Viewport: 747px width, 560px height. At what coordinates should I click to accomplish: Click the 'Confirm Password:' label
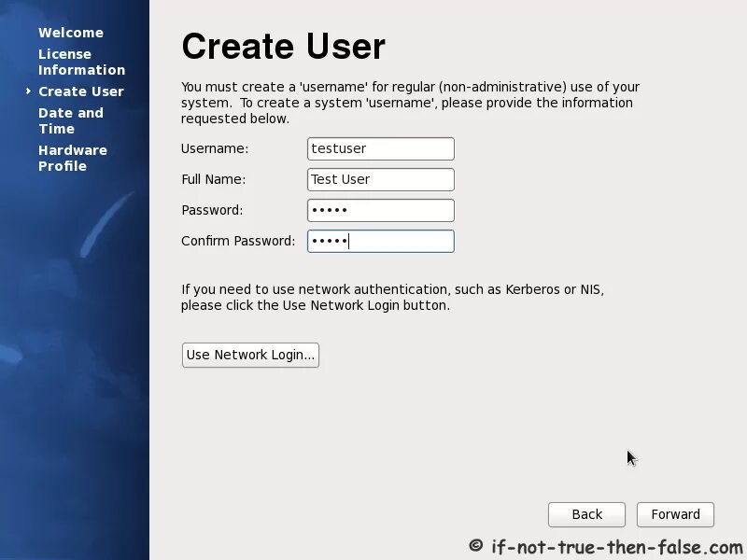coord(238,241)
